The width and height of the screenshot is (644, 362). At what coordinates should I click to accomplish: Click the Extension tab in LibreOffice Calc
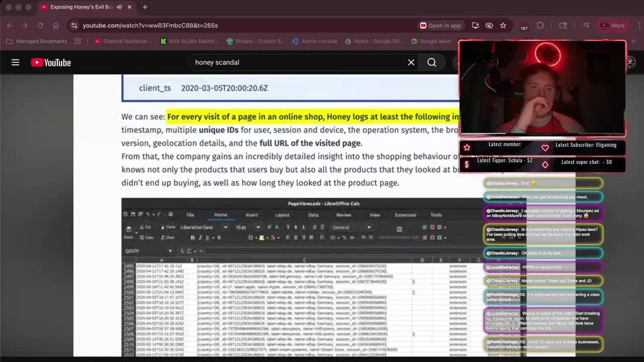click(x=405, y=215)
